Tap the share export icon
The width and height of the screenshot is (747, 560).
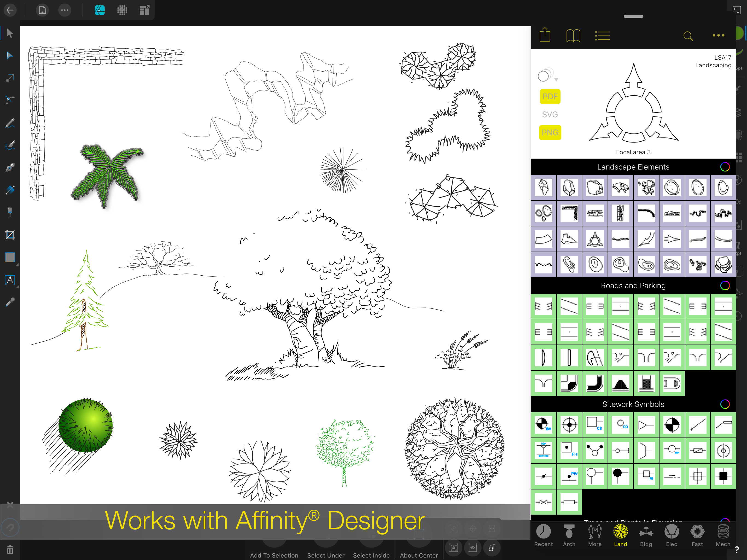pyautogui.click(x=545, y=35)
